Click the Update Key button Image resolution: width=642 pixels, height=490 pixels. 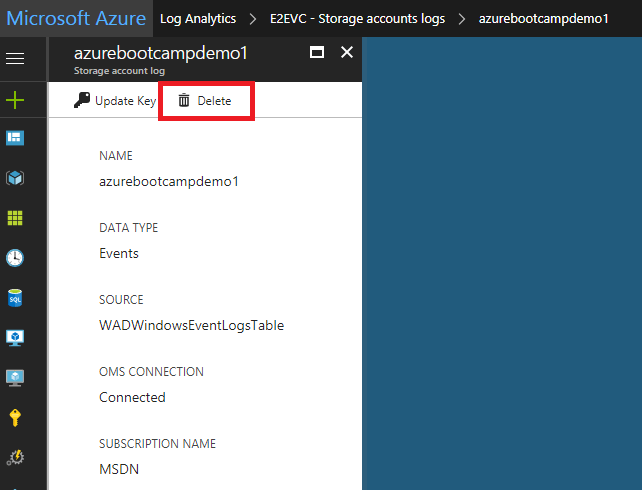[x=115, y=100]
